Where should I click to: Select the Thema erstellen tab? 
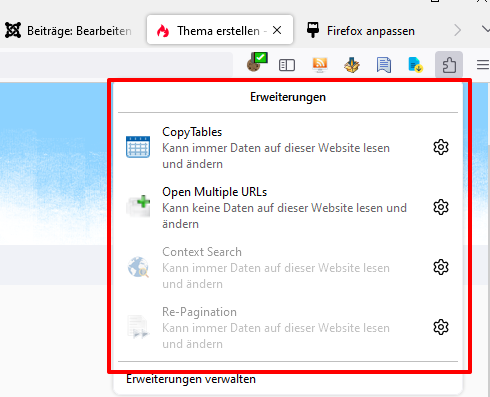pyautogui.click(x=220, y=30)
